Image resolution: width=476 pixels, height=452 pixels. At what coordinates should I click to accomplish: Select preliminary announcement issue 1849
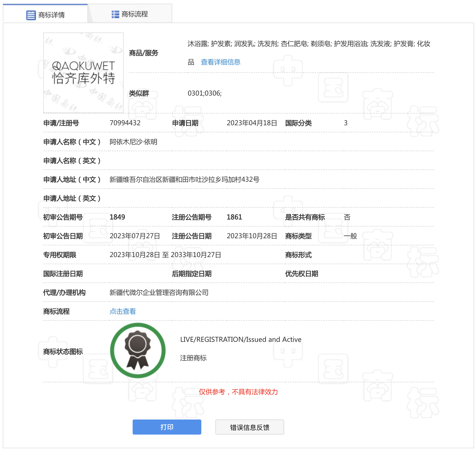(117, 217)
